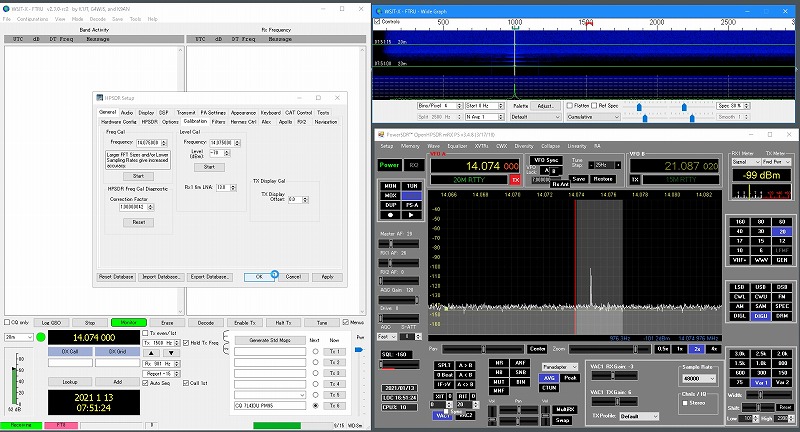Screen dimensions: 800x432
Task: Open the Calibration tab in HPSDR Setup
Action: [195, 121]
